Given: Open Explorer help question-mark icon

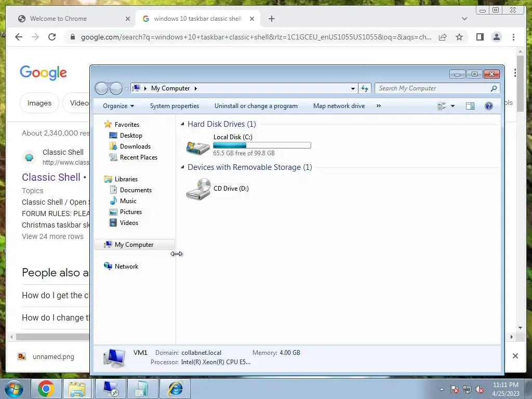Looking at the screenshot, I should 488,106.
